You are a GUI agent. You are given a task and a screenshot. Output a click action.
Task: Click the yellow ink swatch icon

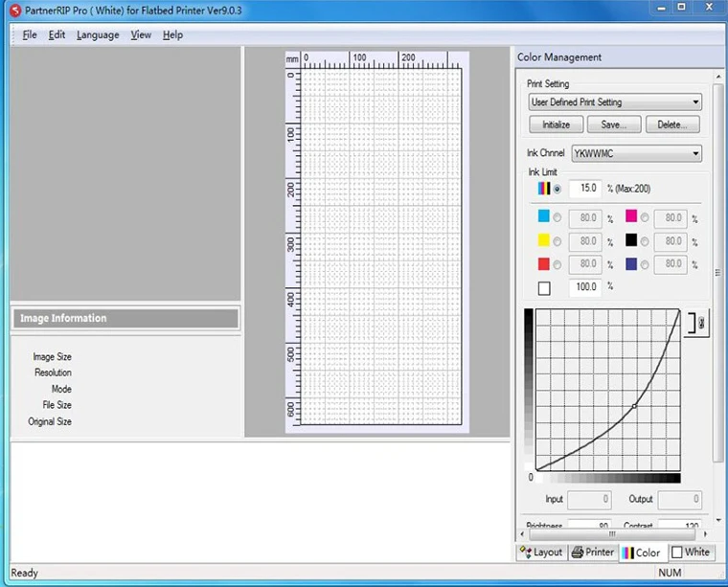coord(544,241)
